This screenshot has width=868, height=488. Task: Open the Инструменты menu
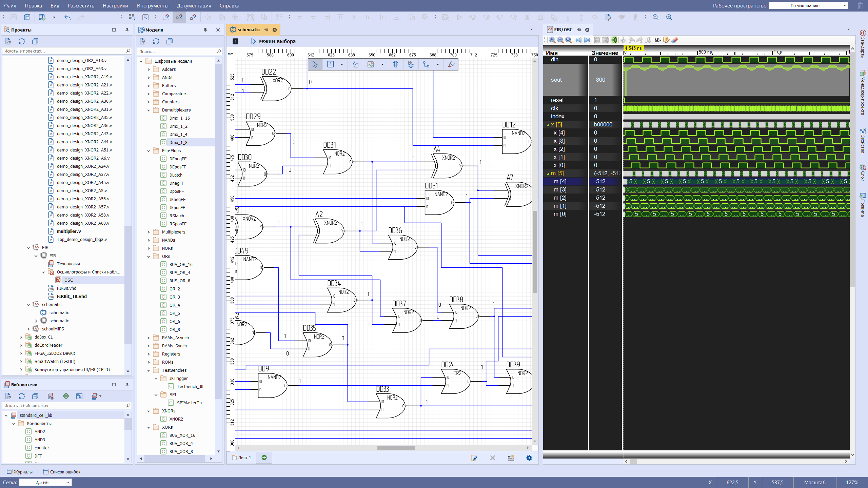coord(152,6)
